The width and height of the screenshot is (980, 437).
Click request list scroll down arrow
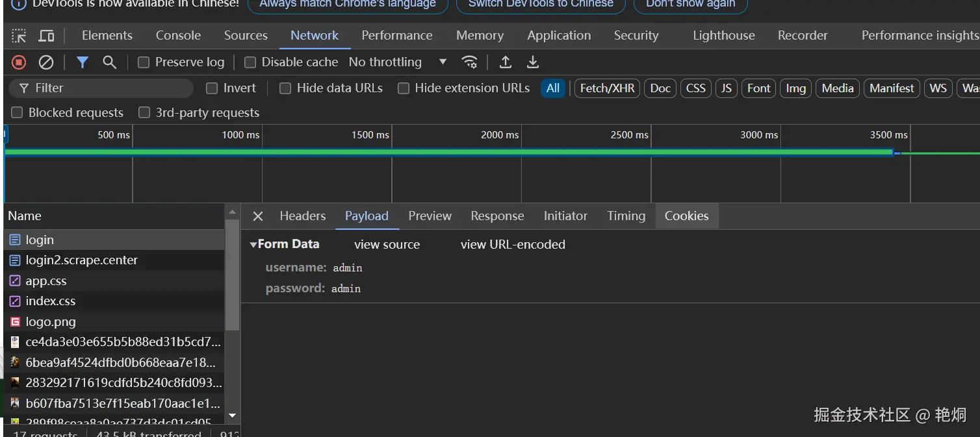pyautogui.click(x=233, y=416)
